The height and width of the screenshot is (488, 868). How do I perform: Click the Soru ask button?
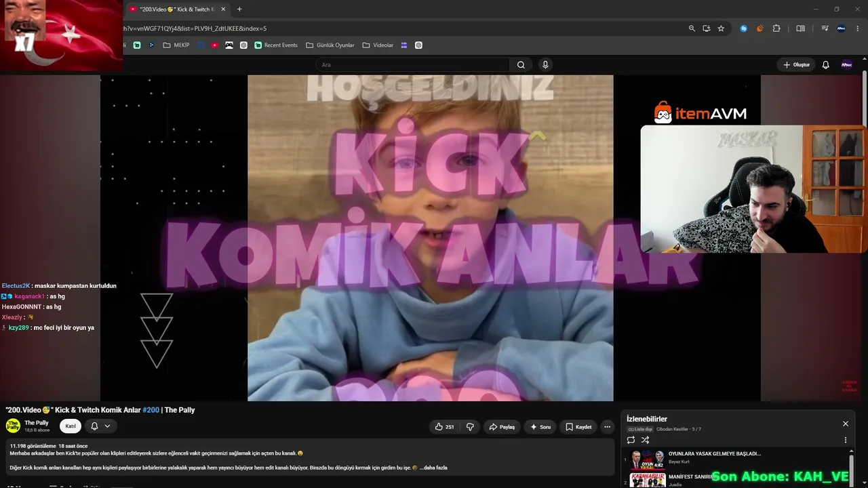(x=540, y=427)
